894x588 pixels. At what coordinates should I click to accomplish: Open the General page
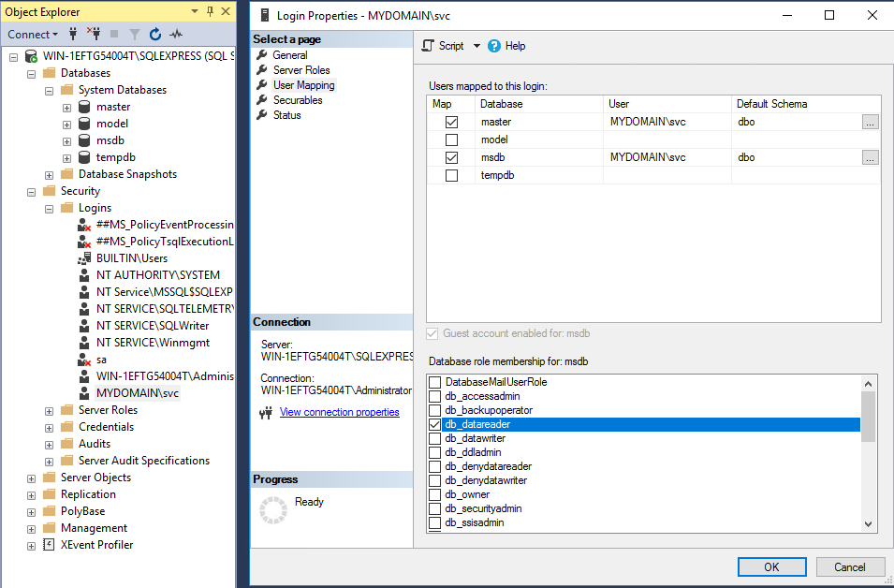point(289,55)
